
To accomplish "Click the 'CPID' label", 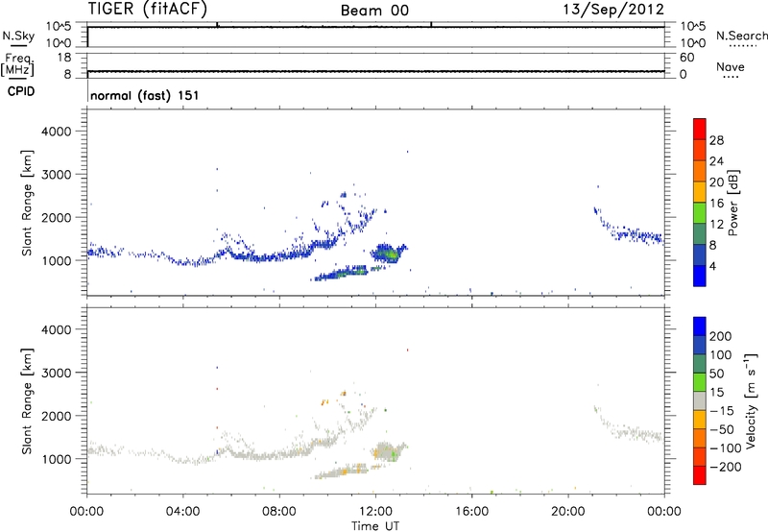I will point(21,91).
